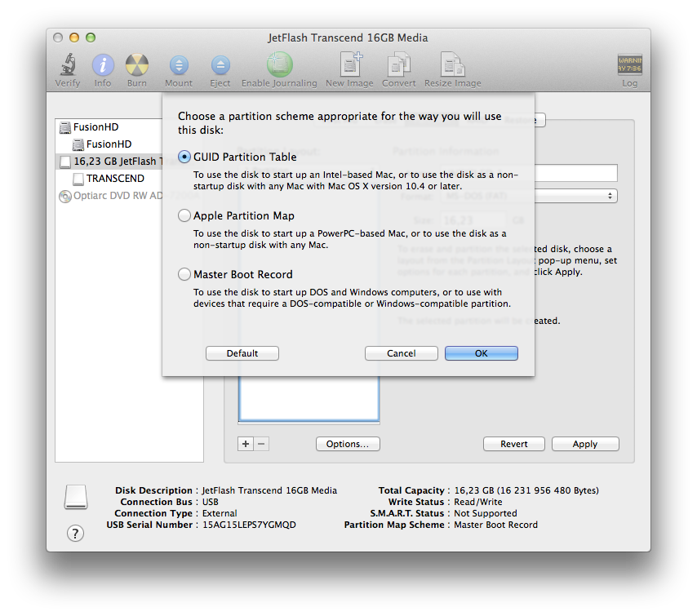Click the Resize Image toolbar icon
697x616 pixels.
point(452,64)
